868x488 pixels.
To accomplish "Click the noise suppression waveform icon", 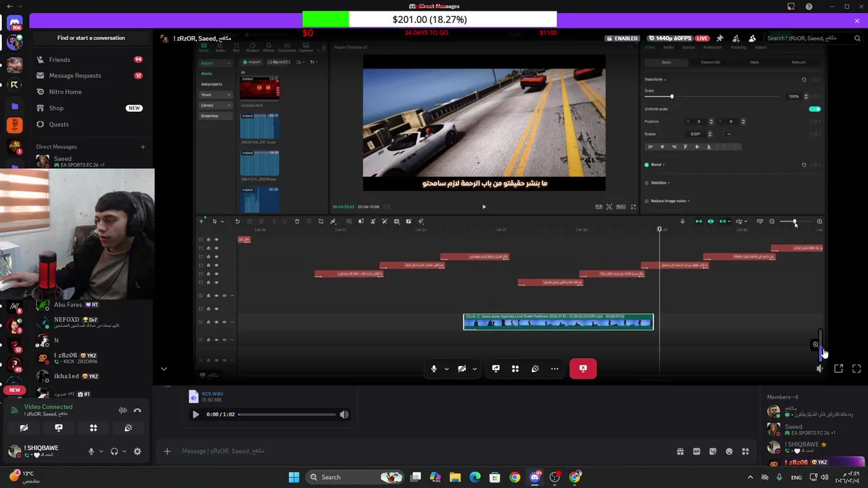I will pyautogui.click(x=123, y=410).
